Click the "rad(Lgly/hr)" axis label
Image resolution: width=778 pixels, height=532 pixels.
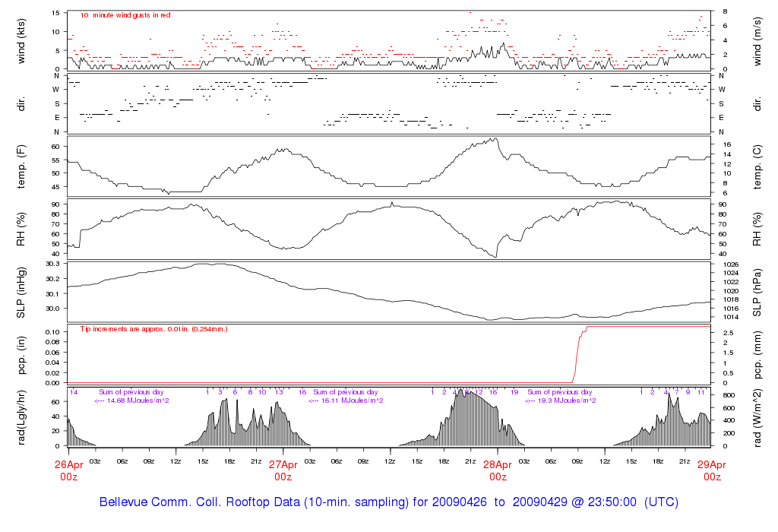[x=21, y=418]
